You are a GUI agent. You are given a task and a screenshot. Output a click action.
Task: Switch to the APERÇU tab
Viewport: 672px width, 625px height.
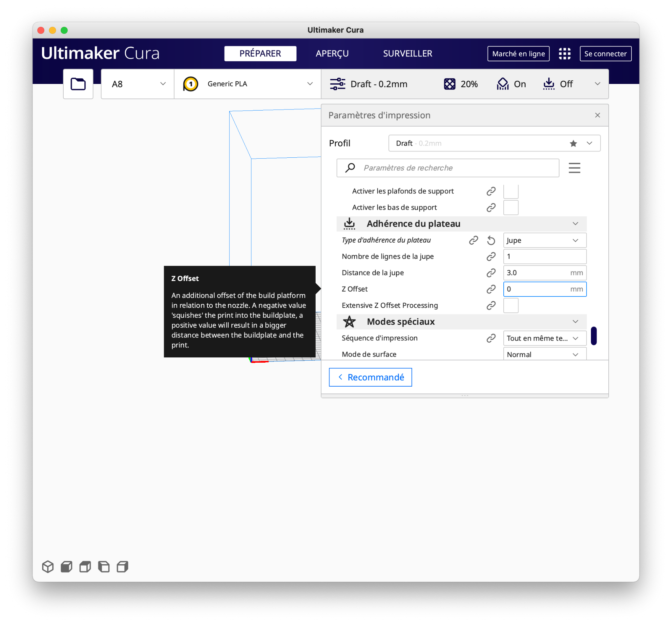coord(332,53)
